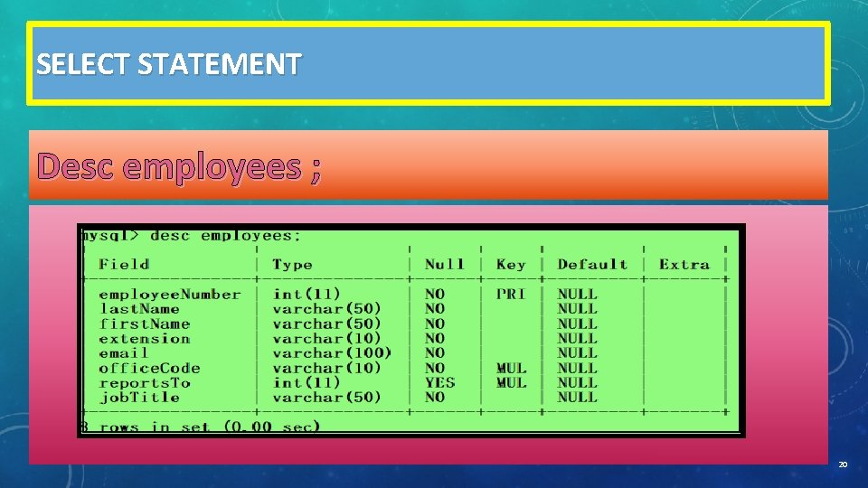The image size is (868, 488).
Task: Click varchar(10) type in officeCode row
Action: click(x=326, y=368)
